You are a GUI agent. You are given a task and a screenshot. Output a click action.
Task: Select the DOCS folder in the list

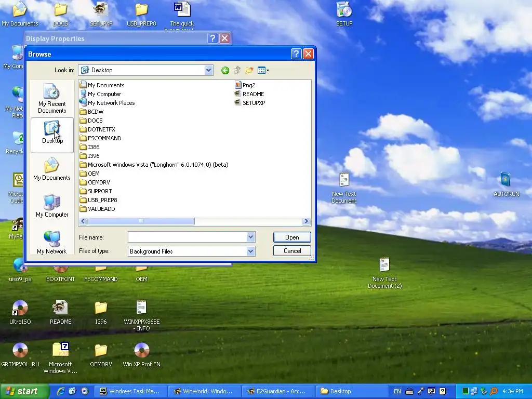91,121
